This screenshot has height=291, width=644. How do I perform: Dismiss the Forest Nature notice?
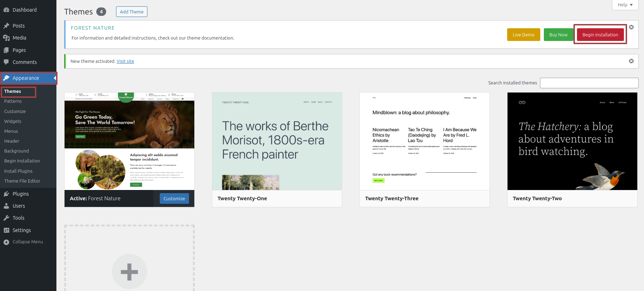(631, 27)
